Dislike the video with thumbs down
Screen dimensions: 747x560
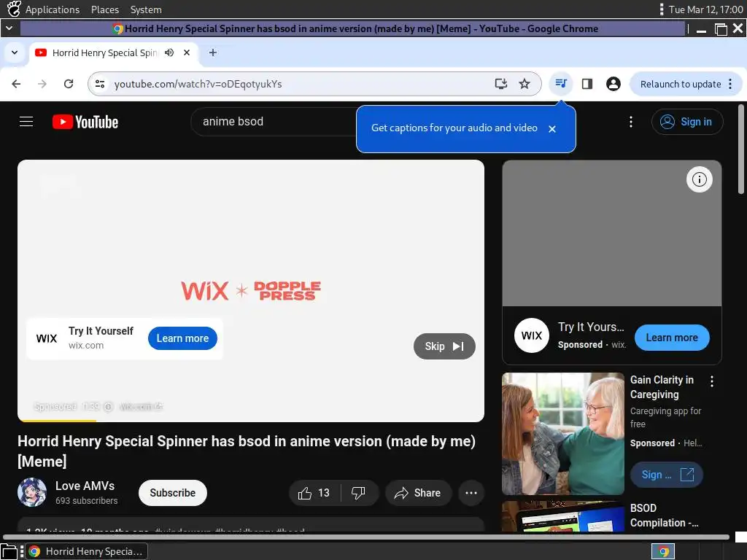359,493
